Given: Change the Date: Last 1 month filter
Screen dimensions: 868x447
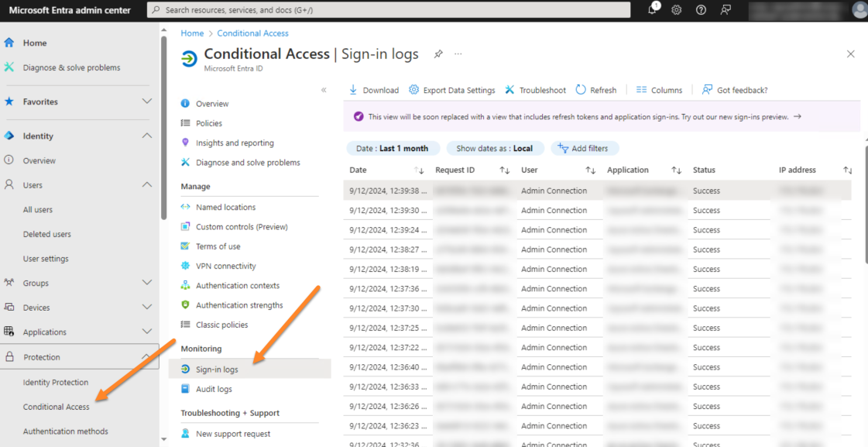Looking at the screenshot, I should pos(393,149).
